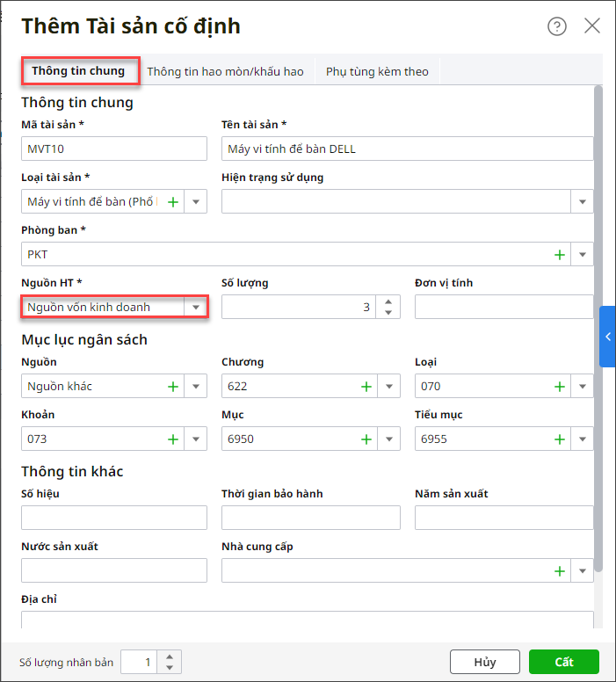616x682 pixels.
Task: Add new Khoản with plus icon
Action: point(173,439)
